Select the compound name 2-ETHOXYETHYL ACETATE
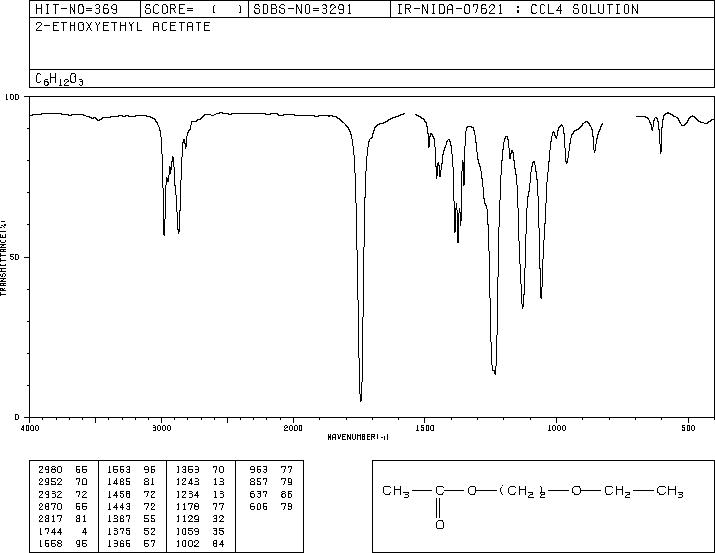Image resolution: width=715 pixels, height=553 pixels. point(123,26)
